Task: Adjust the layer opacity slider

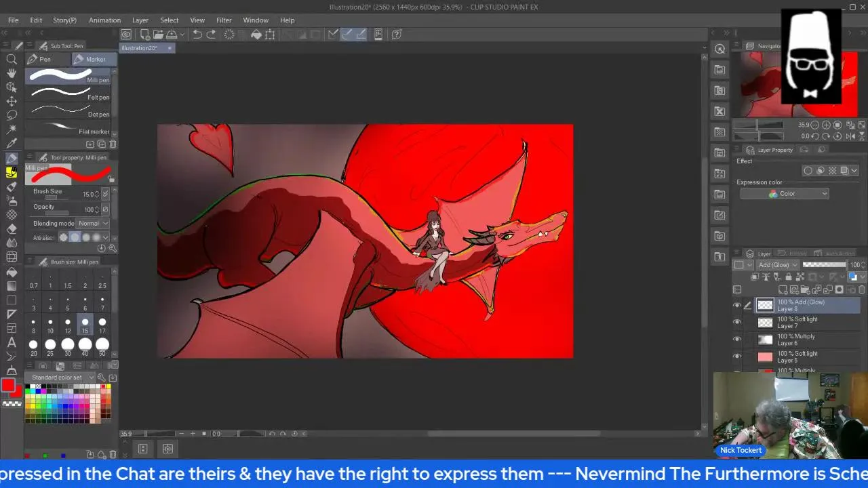Action: tap(824, 265)
